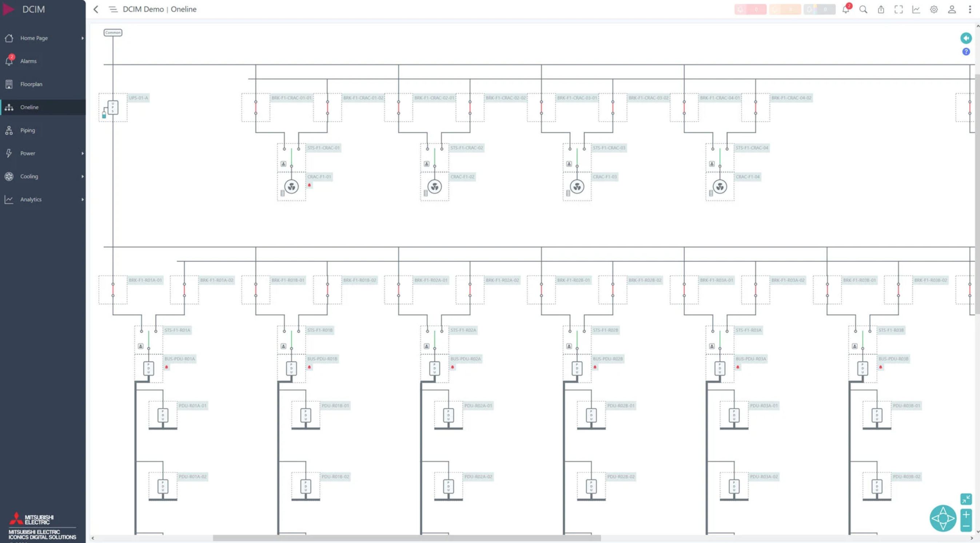980x543 pixels.
Task: Click the share/export icon in top bar
Action: (x=881, y=9)
